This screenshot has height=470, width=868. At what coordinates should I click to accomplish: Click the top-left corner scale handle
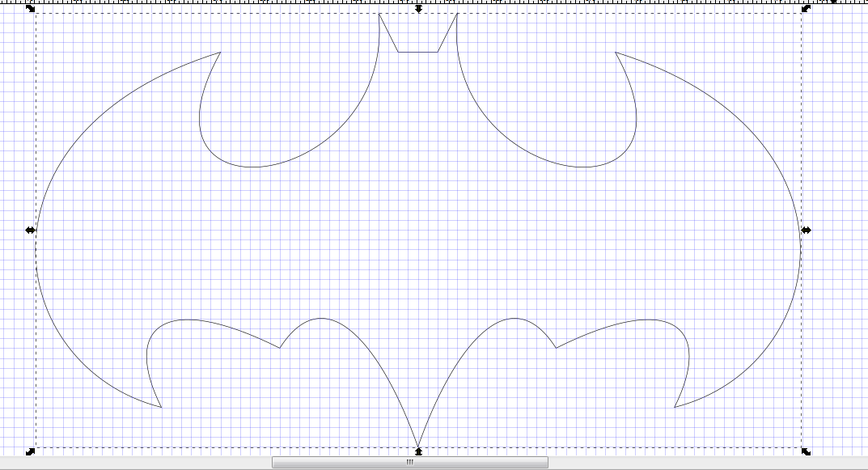coord(31,8)
